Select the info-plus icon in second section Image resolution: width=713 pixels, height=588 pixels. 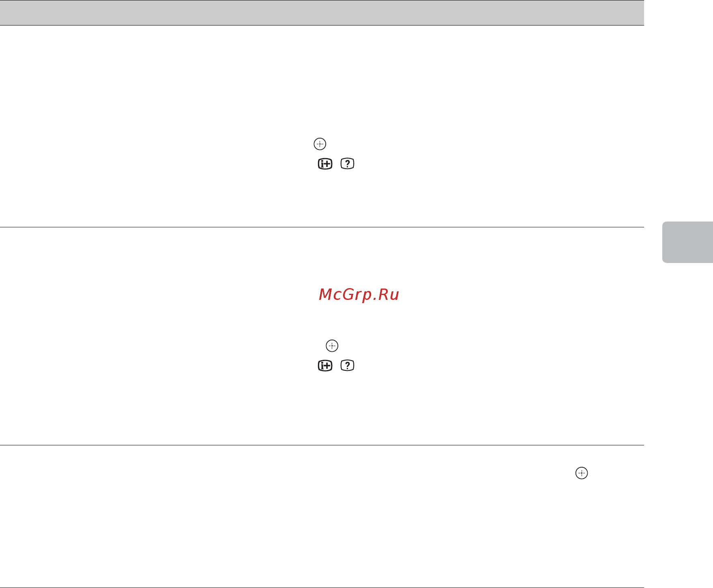[325, 366]
